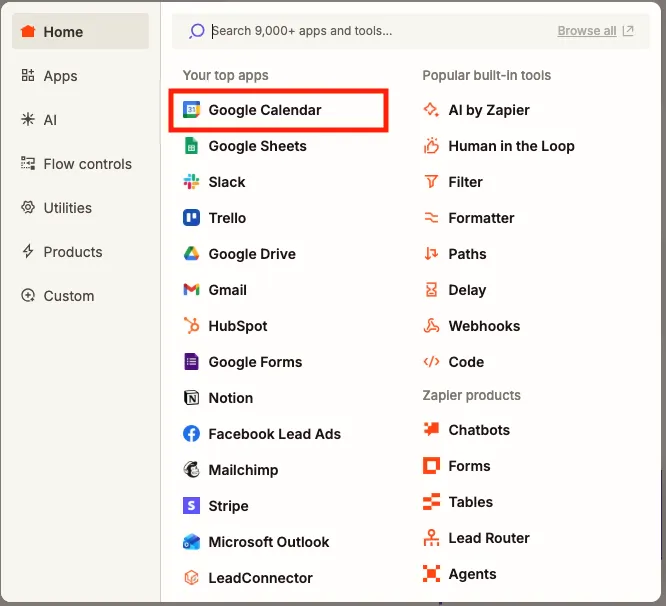Pick the Notion icon
The width and height of the screenshot is (666, 606).
[191, 398]
